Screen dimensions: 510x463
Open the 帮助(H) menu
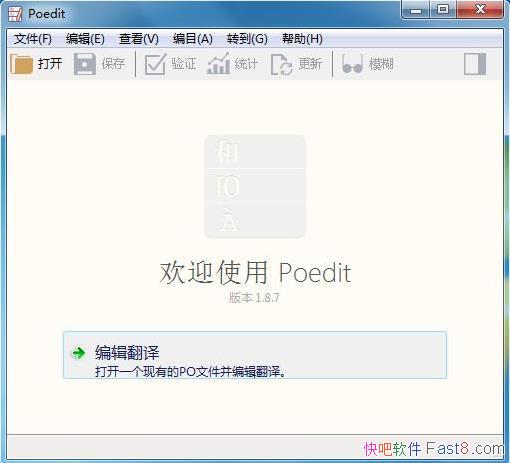click(x=302, y=39)
